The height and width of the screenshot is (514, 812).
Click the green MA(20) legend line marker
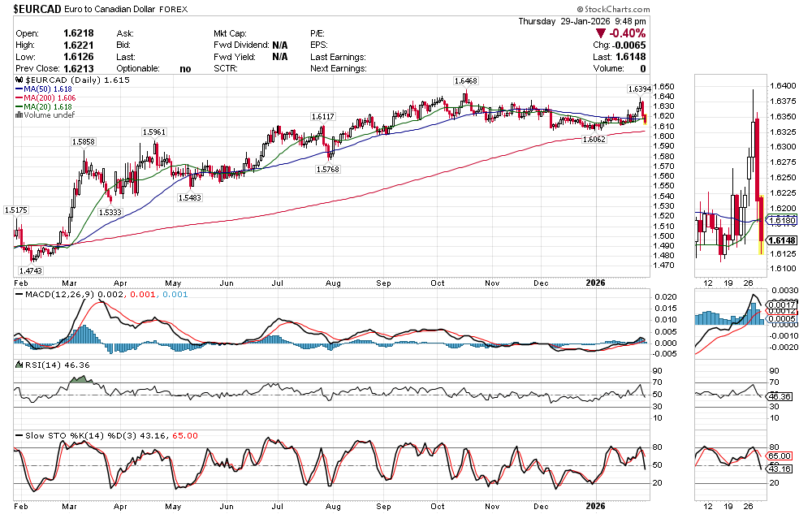coord(19,107)
